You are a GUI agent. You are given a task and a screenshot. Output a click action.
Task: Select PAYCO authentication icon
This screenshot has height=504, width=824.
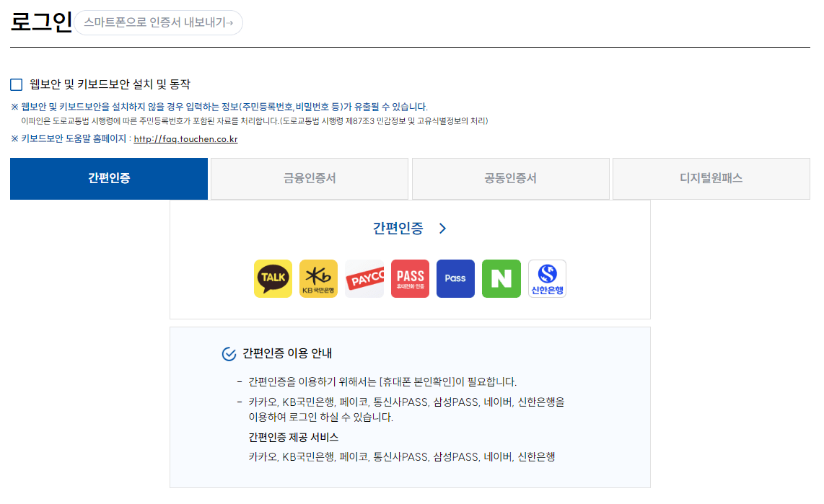pyautogui.click(x=364, y=278)
